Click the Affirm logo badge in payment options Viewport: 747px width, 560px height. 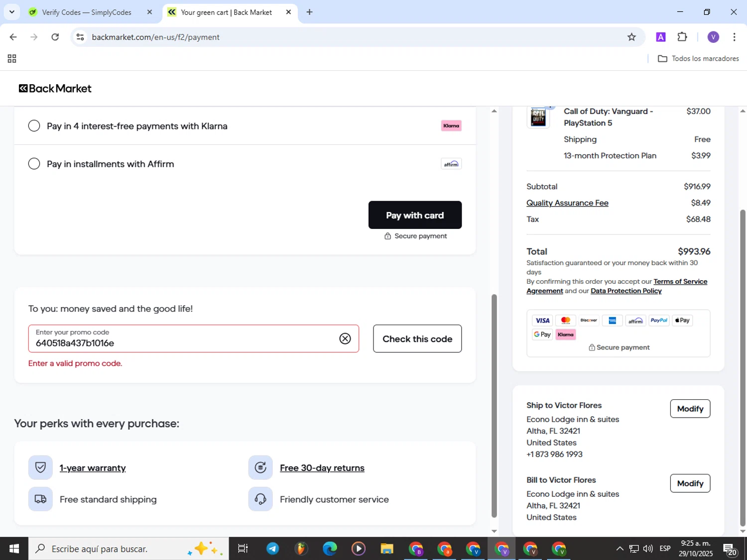451,164
